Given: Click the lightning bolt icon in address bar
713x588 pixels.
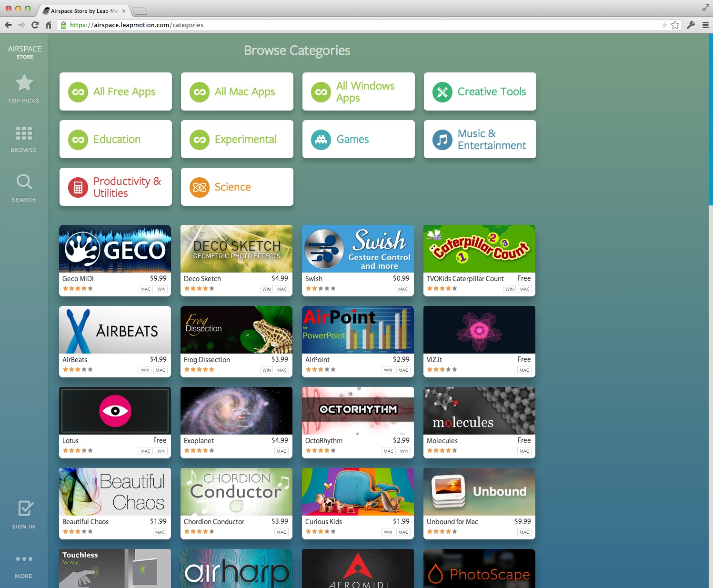Looking at the screenshot, I should click(x=664, y=25).
